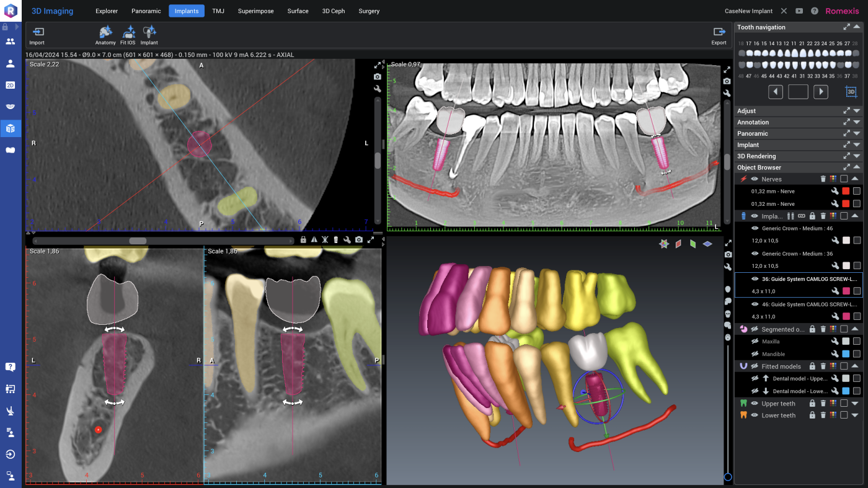Viewport: 868px width, 488px height.
Task: Open the Anatomy segmentation tool
Action: pos(105,34)
